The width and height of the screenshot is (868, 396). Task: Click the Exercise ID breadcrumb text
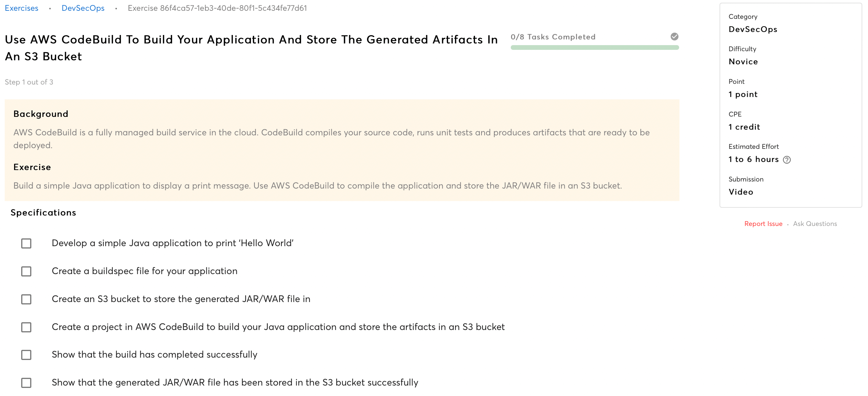(x=218, y=8)
